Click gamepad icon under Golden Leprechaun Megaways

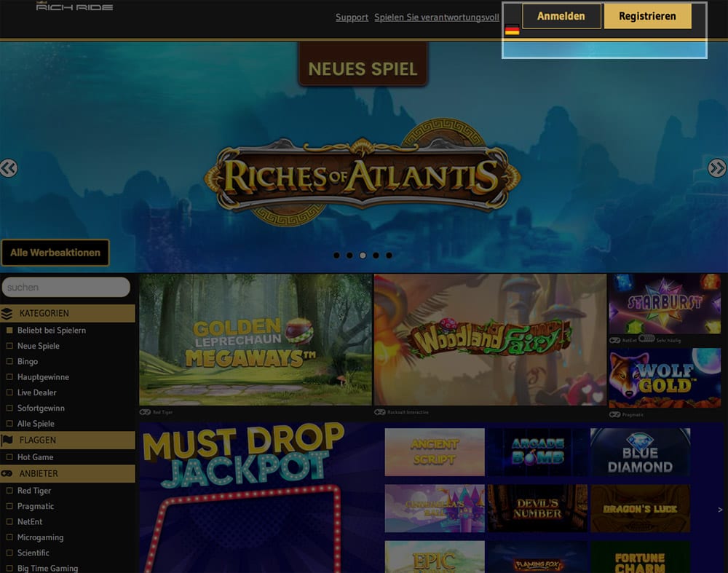pos(145,412)
